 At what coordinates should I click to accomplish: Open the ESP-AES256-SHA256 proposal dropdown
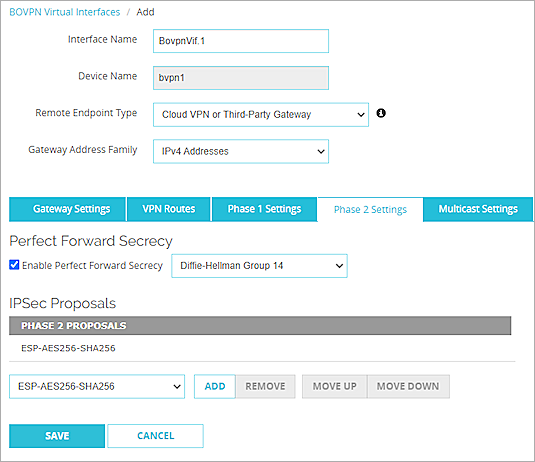(97, 387)
